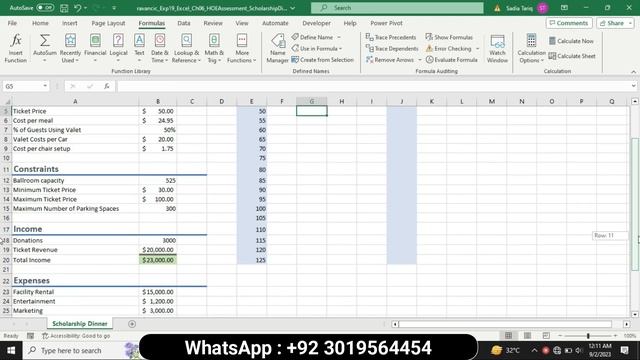Click Error Checking button
The image size is (640, 360).
pos(449,48)
